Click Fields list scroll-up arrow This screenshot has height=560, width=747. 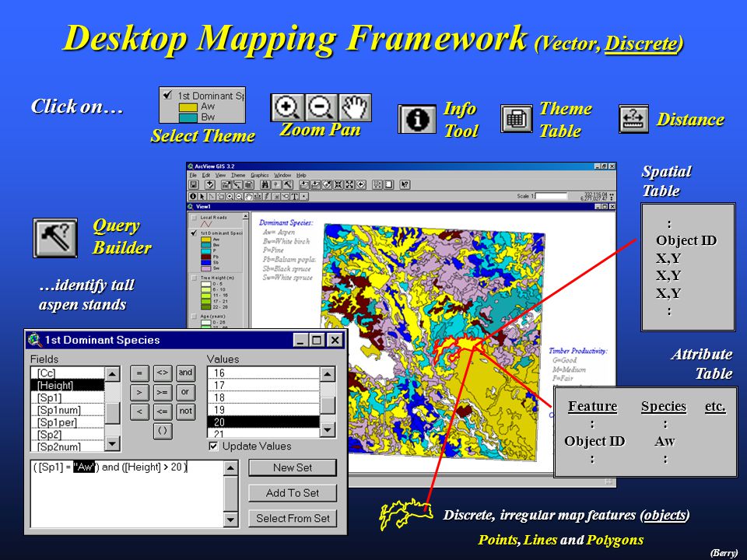(112, 374)
